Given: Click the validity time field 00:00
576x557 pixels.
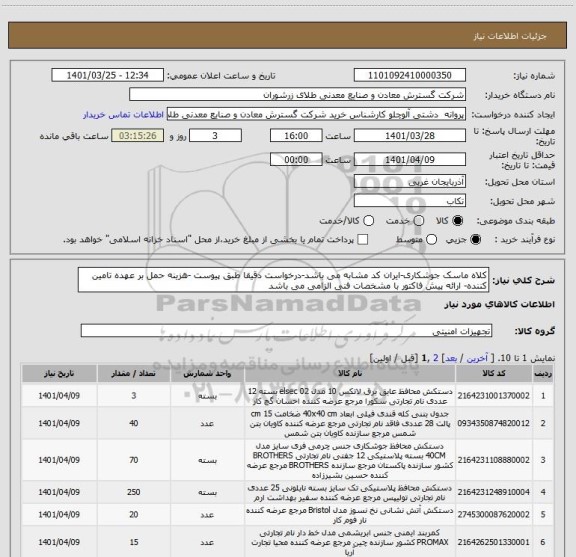Looking at the screenshot, I should (296, 159).
